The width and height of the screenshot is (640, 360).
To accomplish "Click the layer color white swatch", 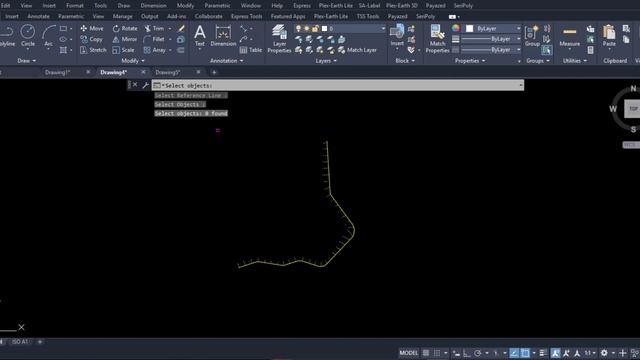I will (x=324, y=29).
